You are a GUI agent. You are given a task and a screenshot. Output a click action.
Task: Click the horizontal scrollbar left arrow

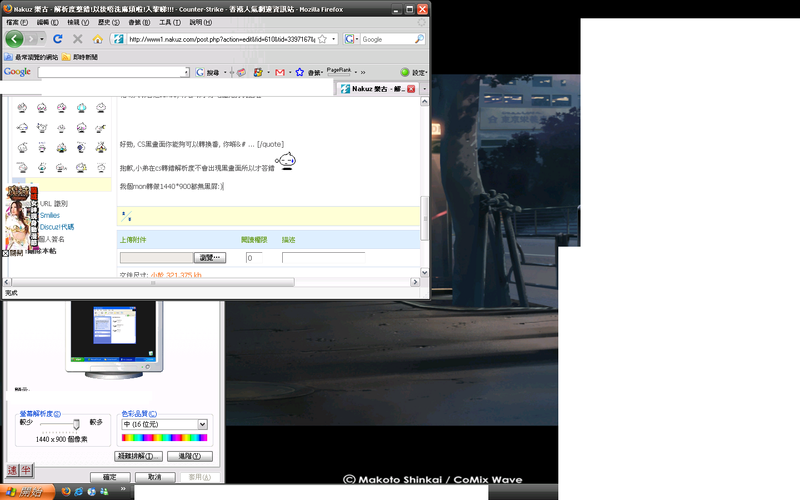(7, 282)
